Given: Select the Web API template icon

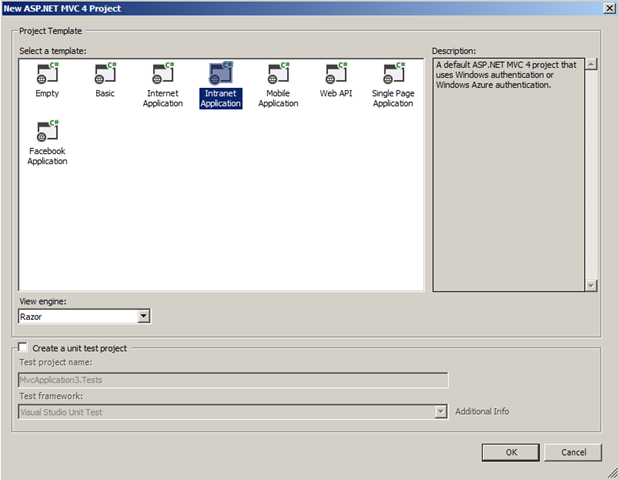Looking at the screenshot, I should [x=336, y=73].
